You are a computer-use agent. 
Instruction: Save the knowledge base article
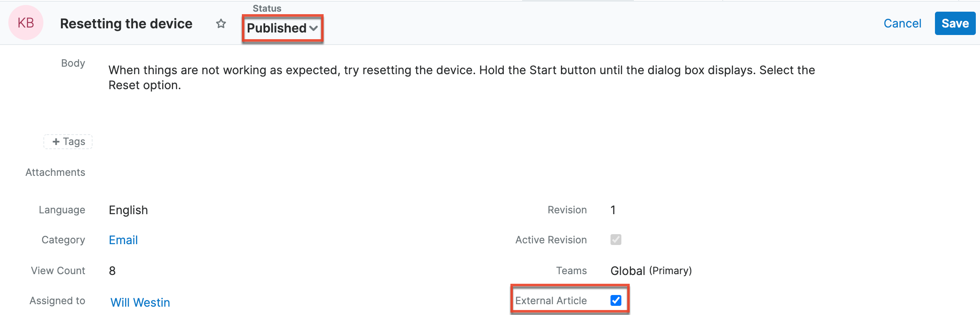[955, 23]
